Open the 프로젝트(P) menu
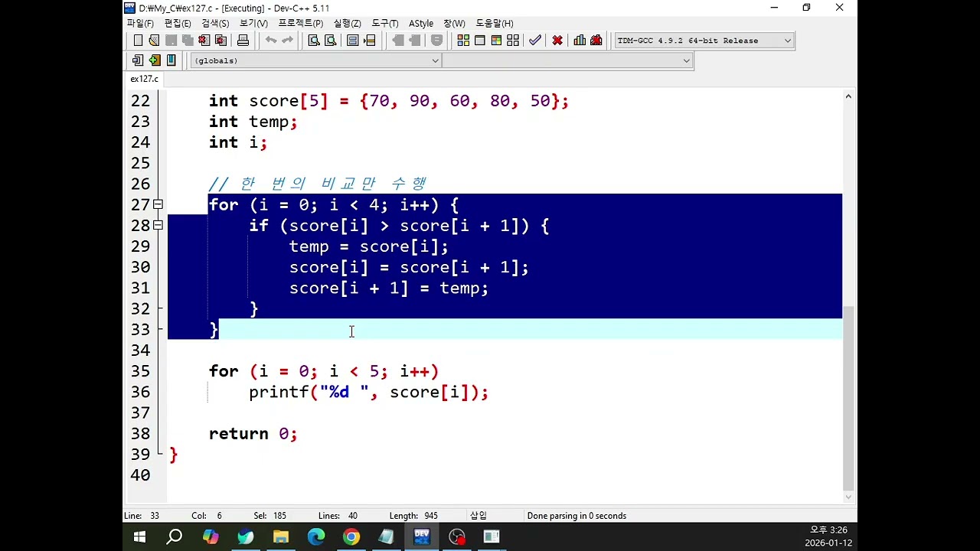 pyautogui.click(x=300, y=23)
